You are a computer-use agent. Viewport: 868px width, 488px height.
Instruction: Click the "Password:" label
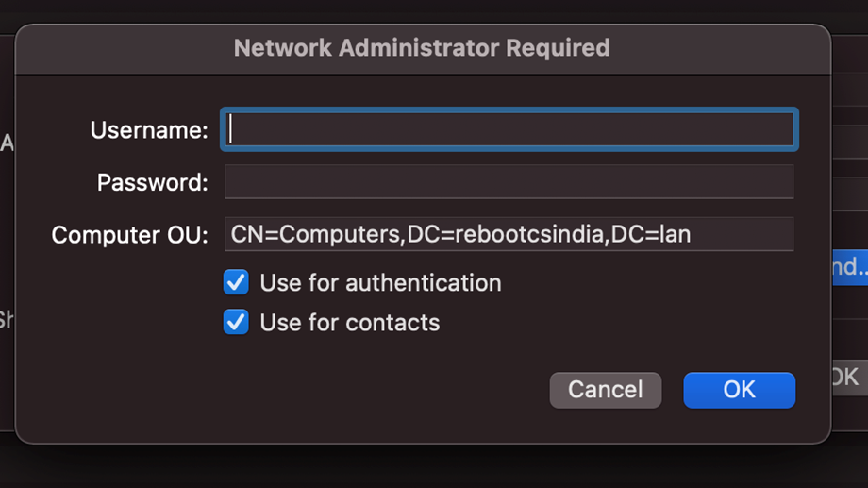[152, 182]
